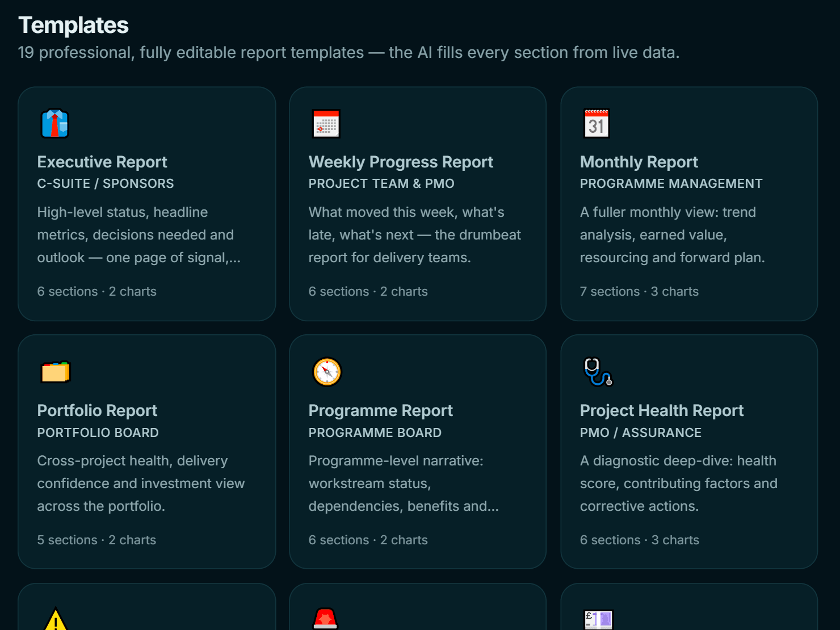Click the Project Health Report stethoscope icon

click(x=598, y=372)
